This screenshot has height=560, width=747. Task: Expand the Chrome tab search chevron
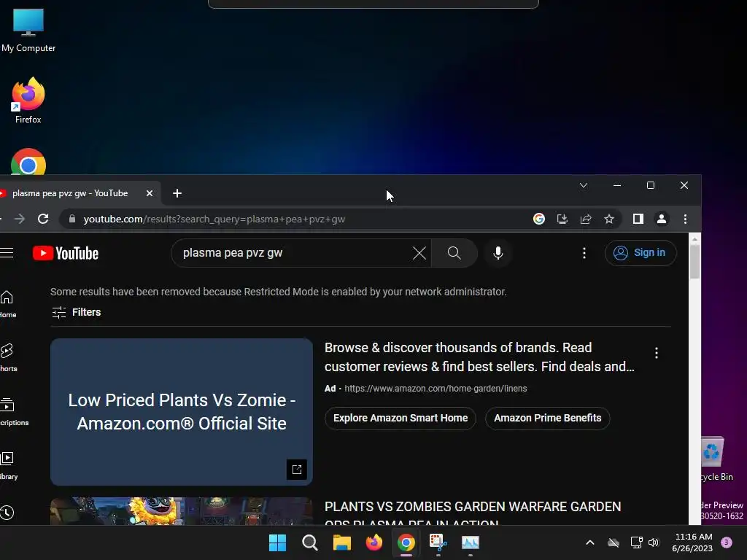click(x=584, y=185)
